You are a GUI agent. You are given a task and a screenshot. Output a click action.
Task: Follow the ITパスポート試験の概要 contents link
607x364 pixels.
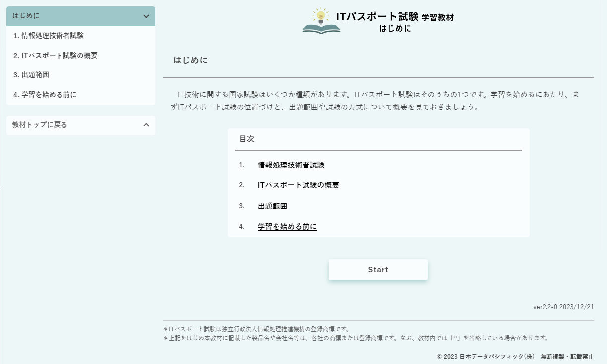pos(299,185)
